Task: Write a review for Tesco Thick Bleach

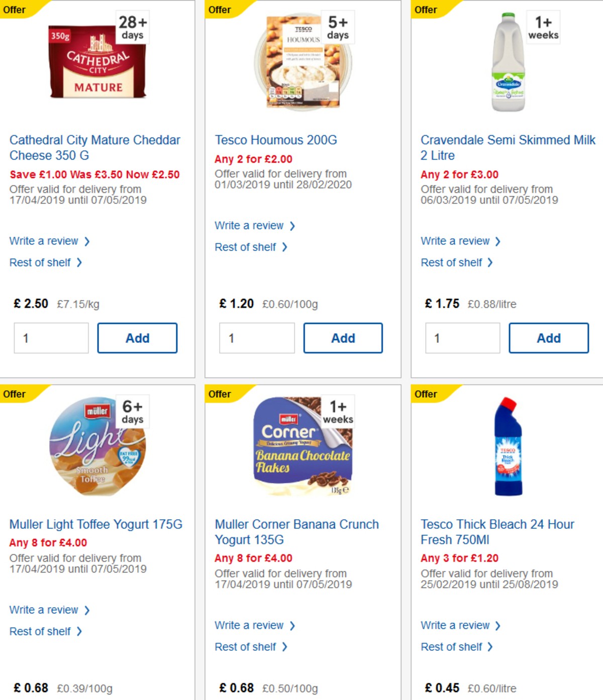Action: pyautogui.click(x=456, y=625)
